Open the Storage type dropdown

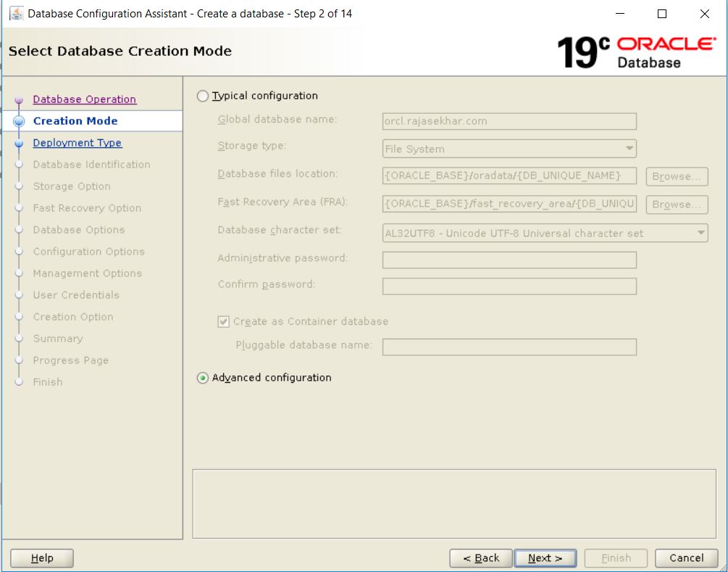pyautogui.click(x=509, y=149)
